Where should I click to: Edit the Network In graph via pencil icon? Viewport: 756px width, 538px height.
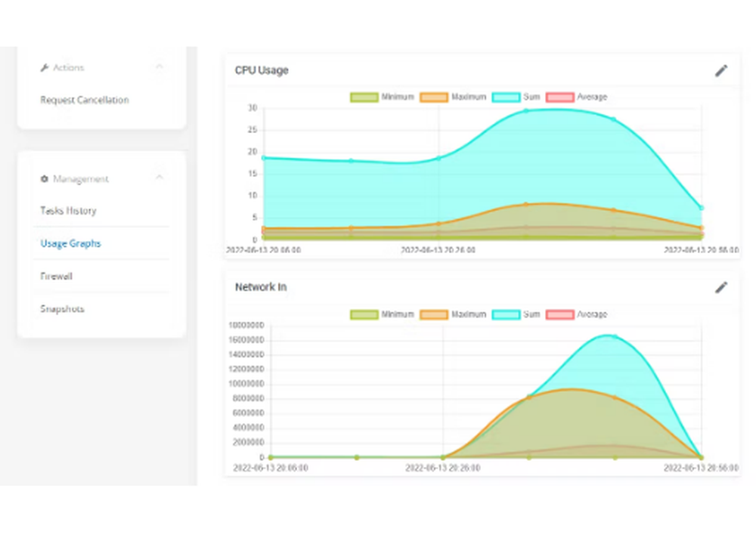tap(721, 287)
